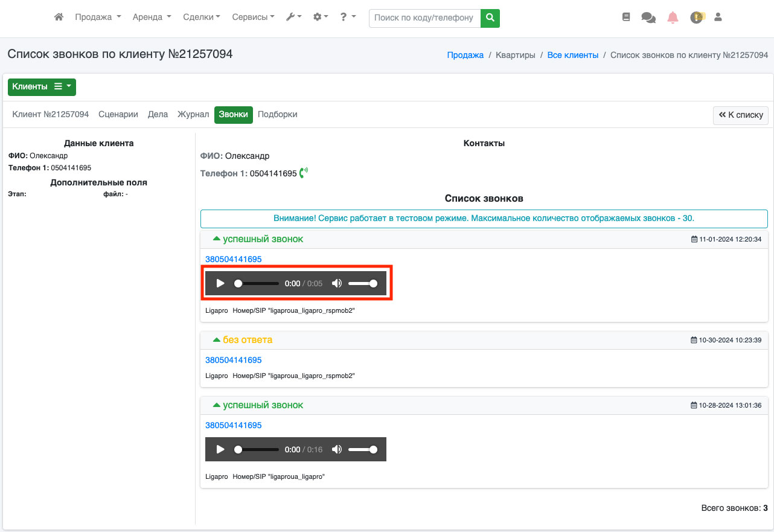774x532 pixels.
Task: Play the 0:05 call recording
Action: pyautogui.click(x=220, y=283)
